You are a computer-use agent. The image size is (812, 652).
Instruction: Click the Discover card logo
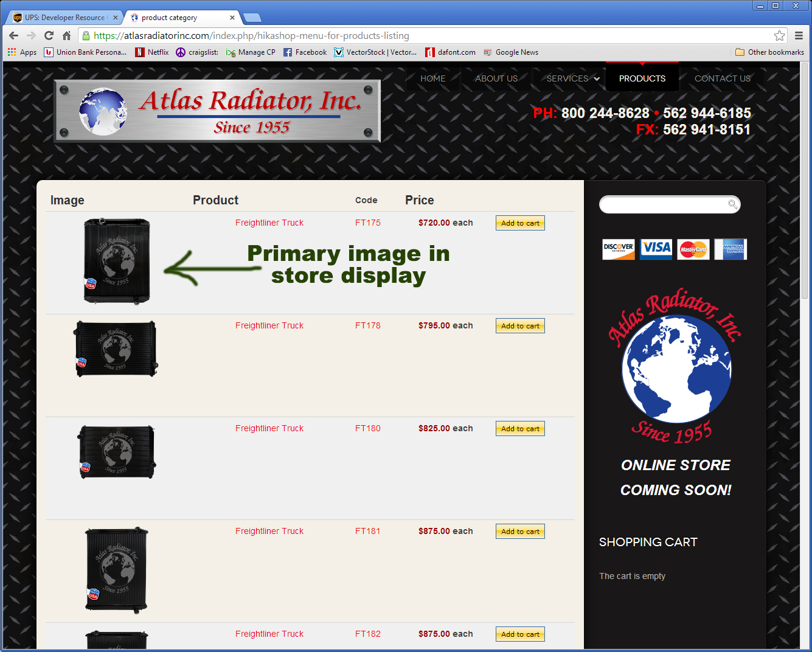619,249
